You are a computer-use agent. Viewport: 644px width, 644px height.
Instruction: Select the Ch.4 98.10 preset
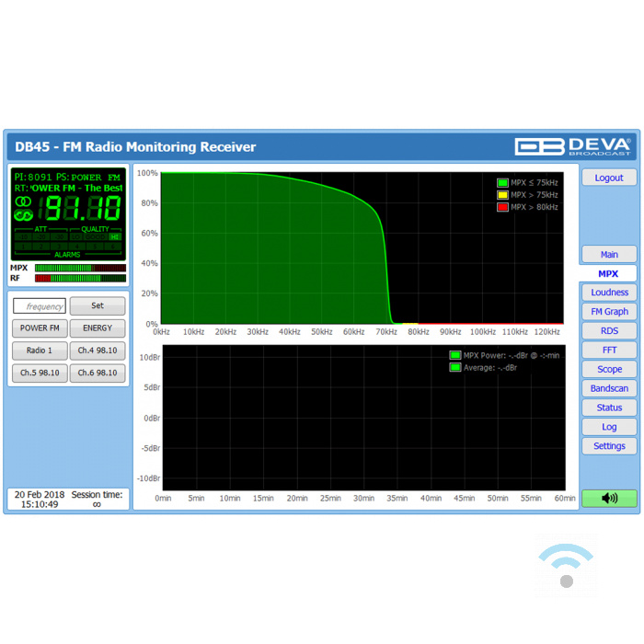click(98, 351)
